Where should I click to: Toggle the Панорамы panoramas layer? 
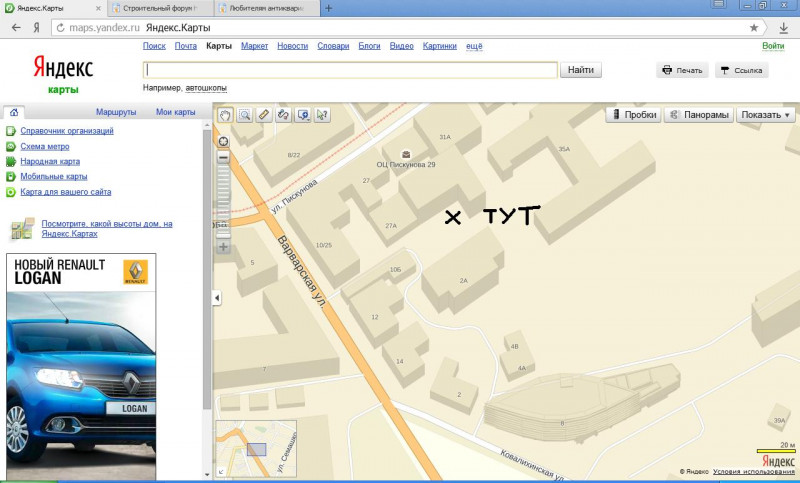[x=699, y=115]
